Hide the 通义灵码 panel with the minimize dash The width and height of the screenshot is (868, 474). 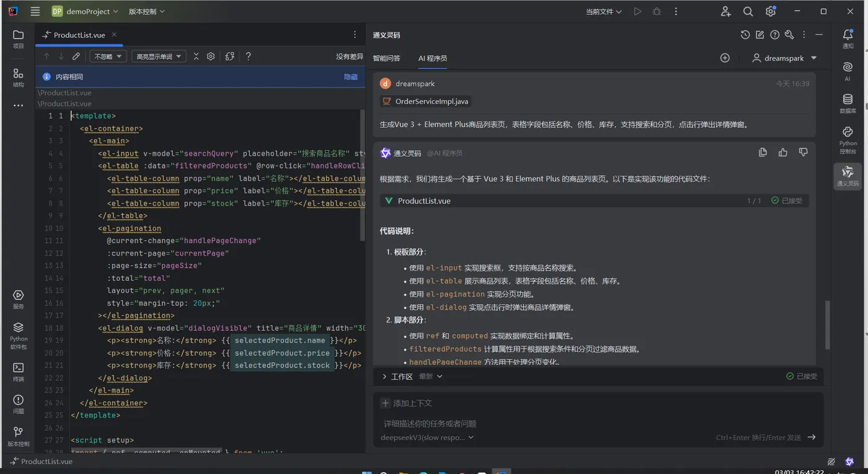(819, 35)
